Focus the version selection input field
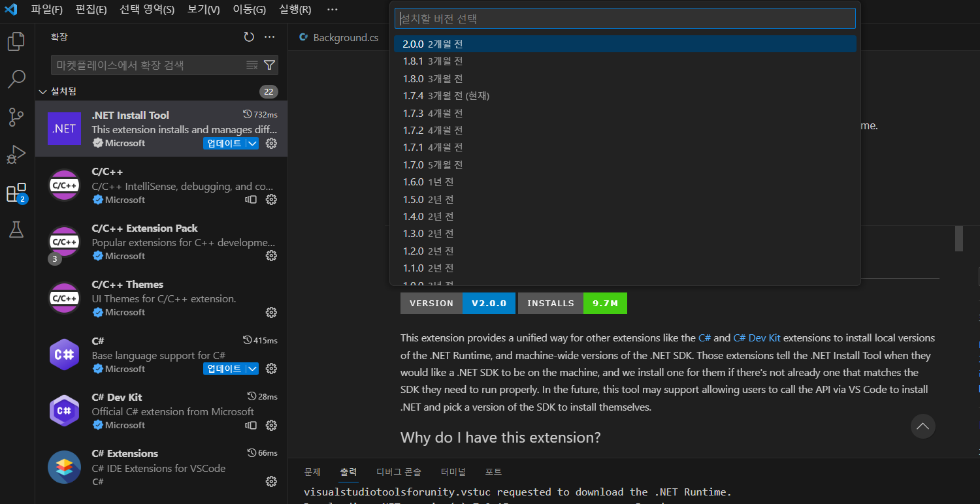 click(625, 18)
